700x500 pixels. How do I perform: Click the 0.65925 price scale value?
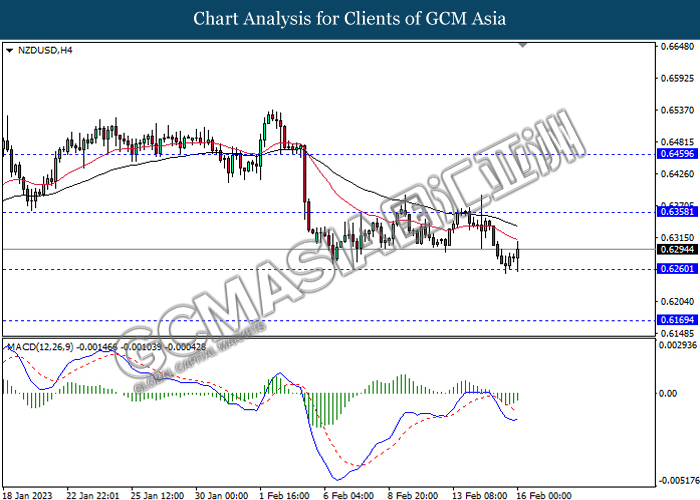pos(677,79)
